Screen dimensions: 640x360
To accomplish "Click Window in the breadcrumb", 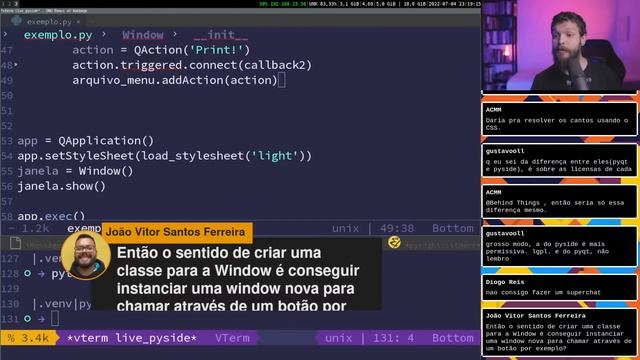I will tap(142, 35).
